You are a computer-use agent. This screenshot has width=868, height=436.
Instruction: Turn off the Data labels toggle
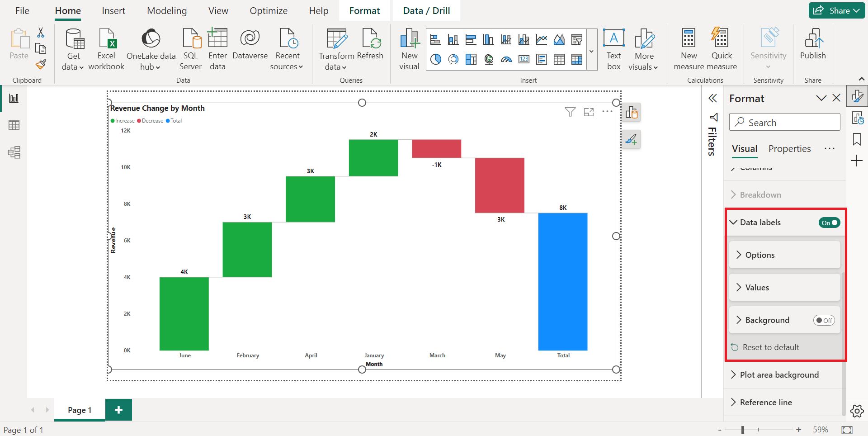pyautogui.click(x=829, y=223)
